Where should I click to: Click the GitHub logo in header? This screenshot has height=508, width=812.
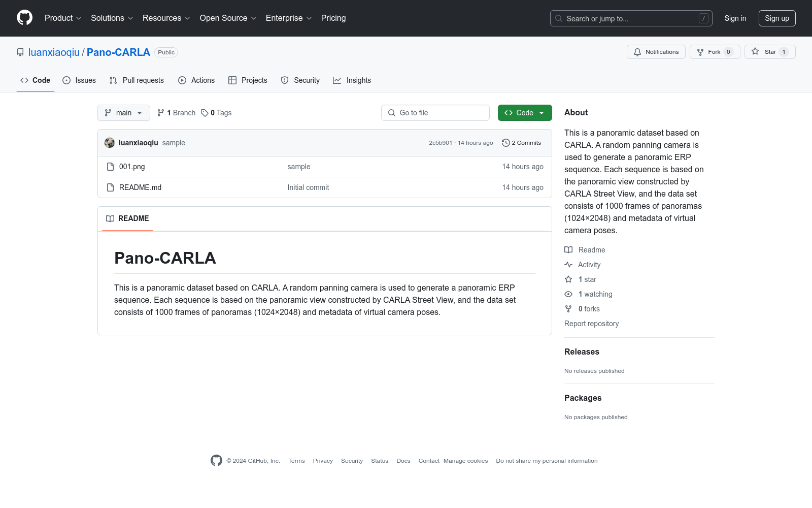[x=24, y=18]
